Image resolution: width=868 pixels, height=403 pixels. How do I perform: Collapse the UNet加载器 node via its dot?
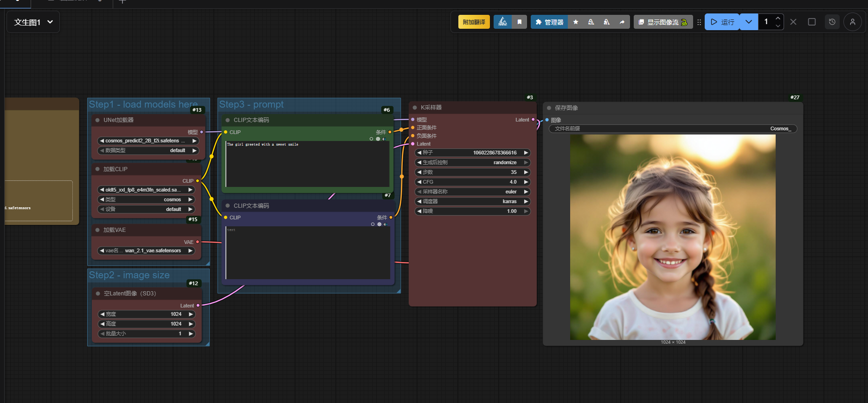point(97,120)
